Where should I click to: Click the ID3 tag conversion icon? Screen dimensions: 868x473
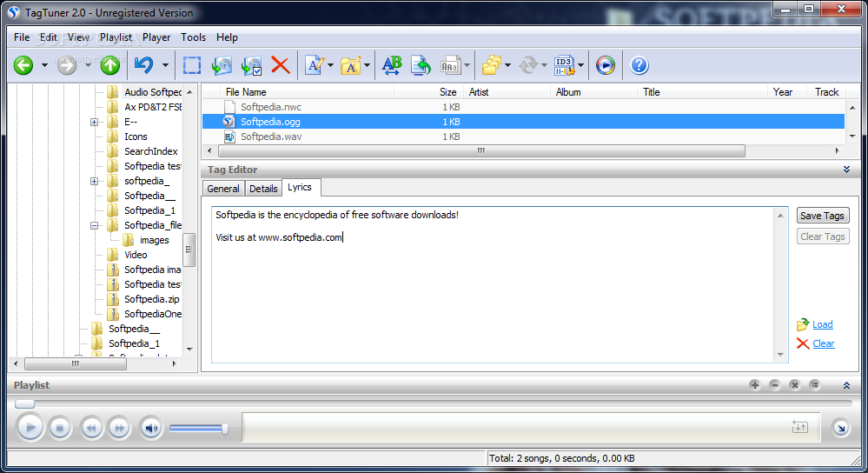click(564, 65)
